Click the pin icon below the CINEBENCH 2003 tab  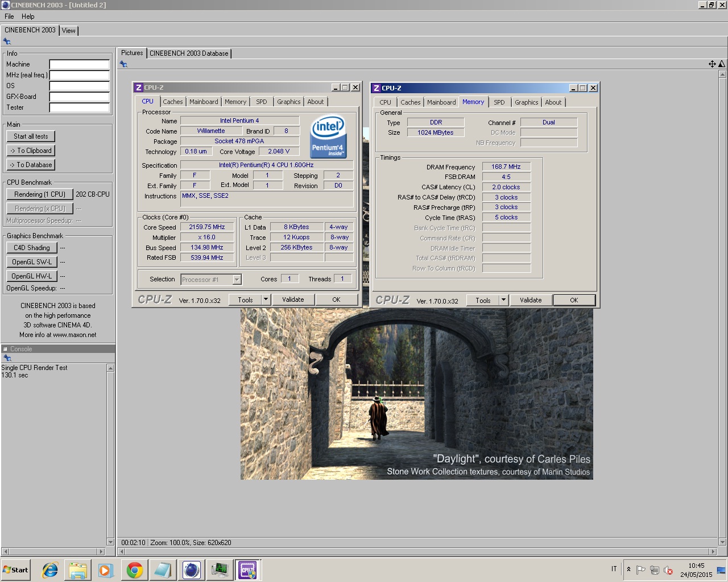point(7,41)
